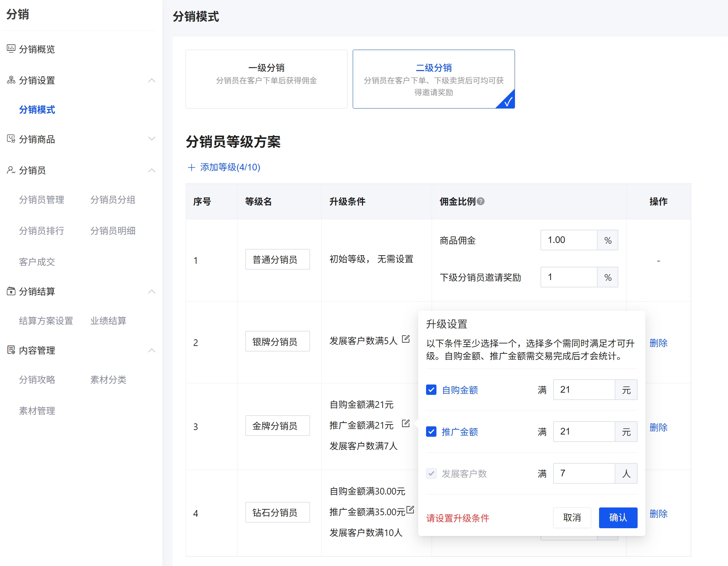Click the 商品佣金 value input field
This screenshot has height=566, width=728.
click(569, 240)
